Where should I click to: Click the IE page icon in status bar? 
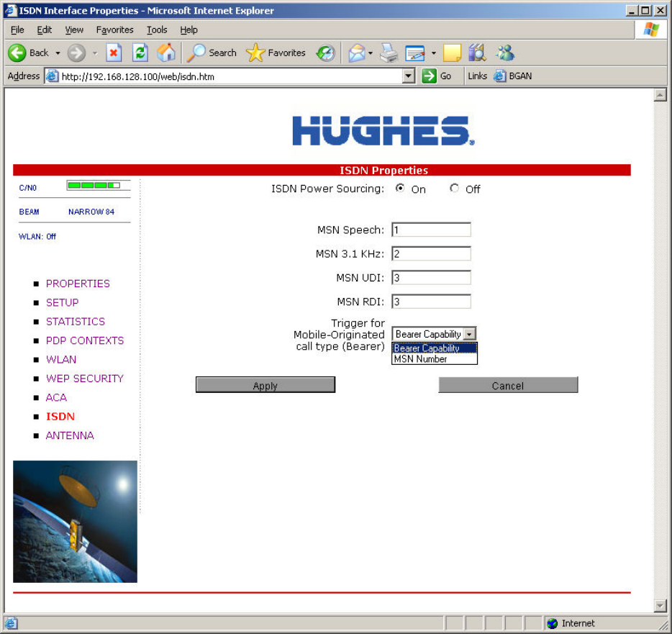click(11, 623)
